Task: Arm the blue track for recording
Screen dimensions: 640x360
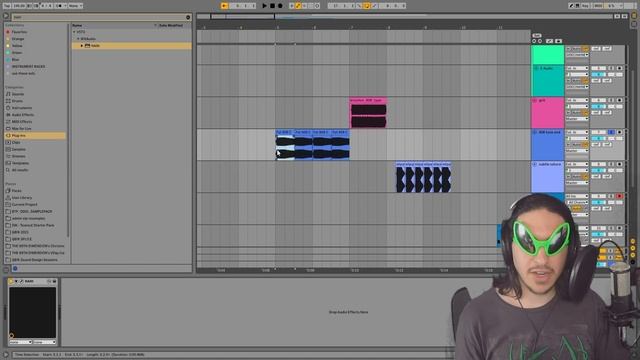Action: coord(619,132)
